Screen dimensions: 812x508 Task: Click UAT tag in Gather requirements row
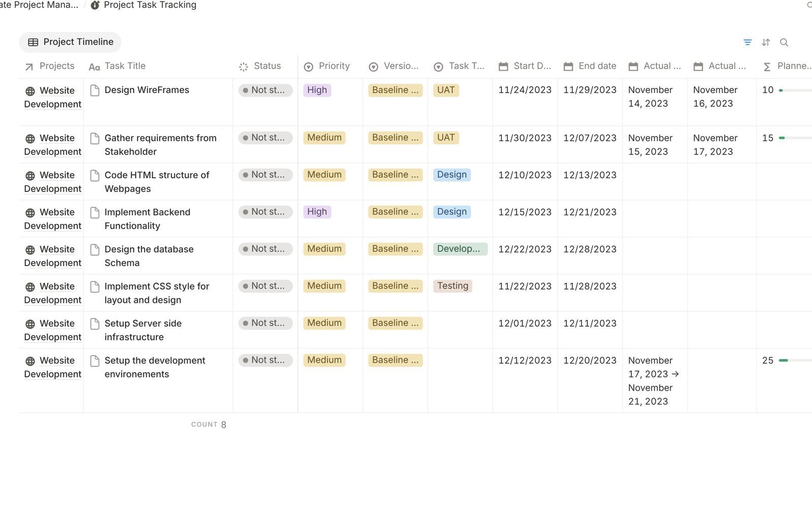(446, 138)
